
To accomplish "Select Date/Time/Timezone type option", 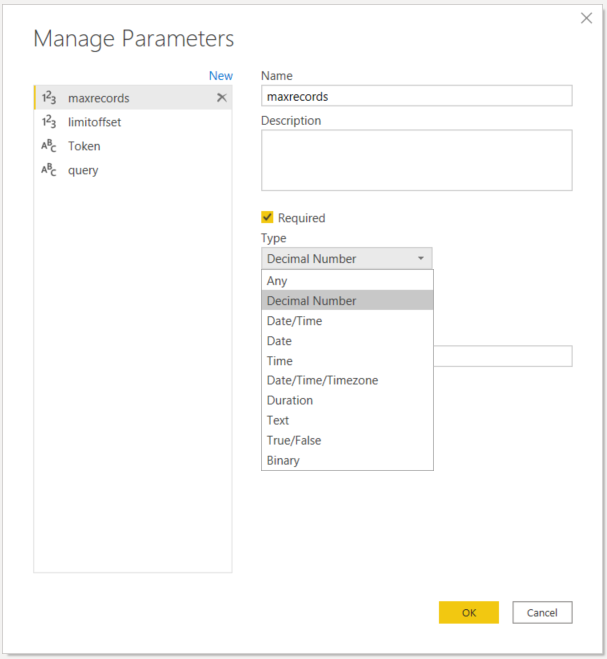I will [347, 380].
